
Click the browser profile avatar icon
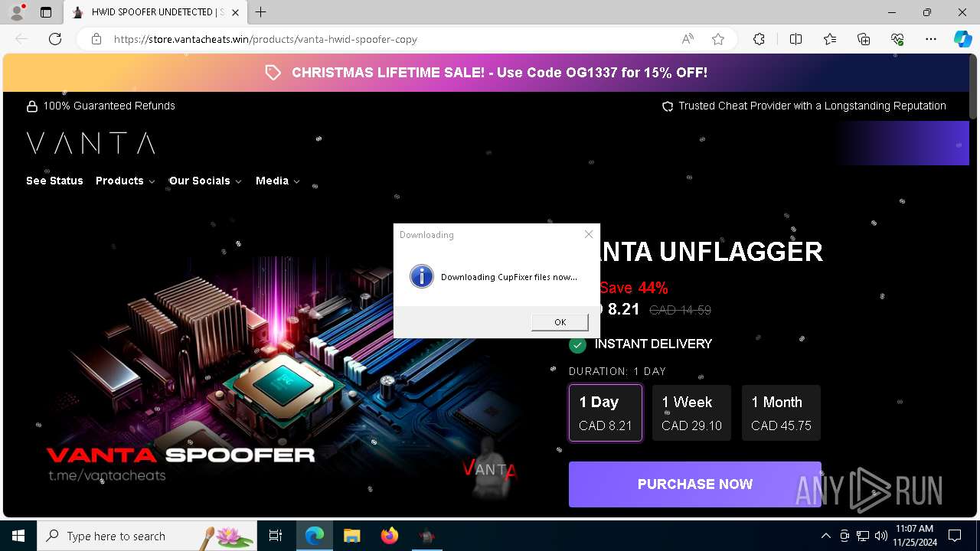[x=17, y=12]
